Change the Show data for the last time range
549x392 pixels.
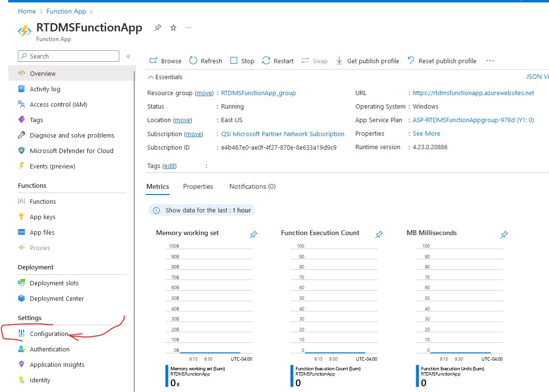pyautogui.click(x=202, y=210)
